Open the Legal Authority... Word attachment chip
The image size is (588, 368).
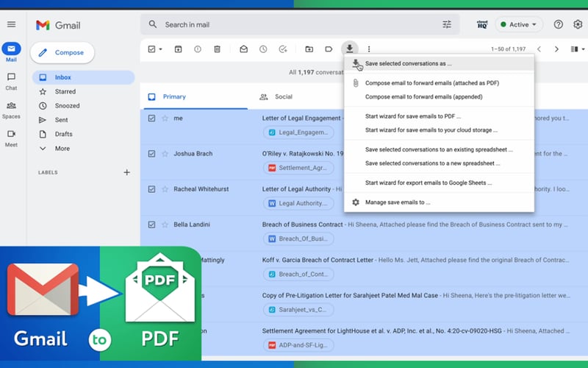click(x=298, y=204)
